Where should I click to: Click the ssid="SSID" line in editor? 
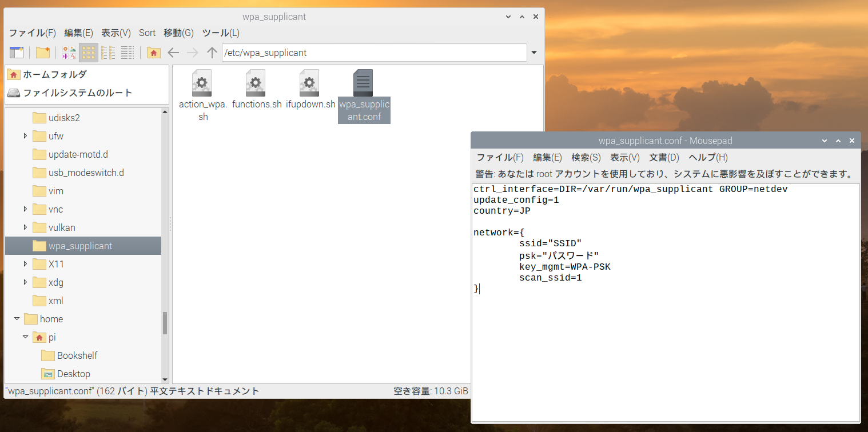tap(550, 244)
